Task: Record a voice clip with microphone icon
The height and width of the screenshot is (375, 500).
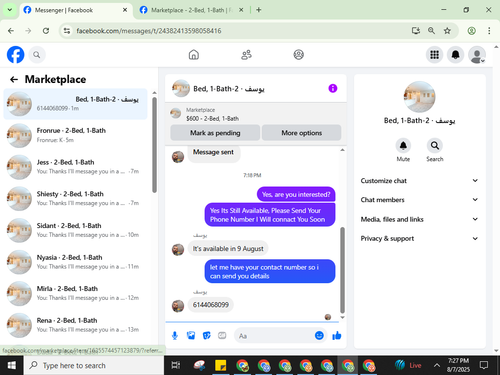Action: (175, 336)
